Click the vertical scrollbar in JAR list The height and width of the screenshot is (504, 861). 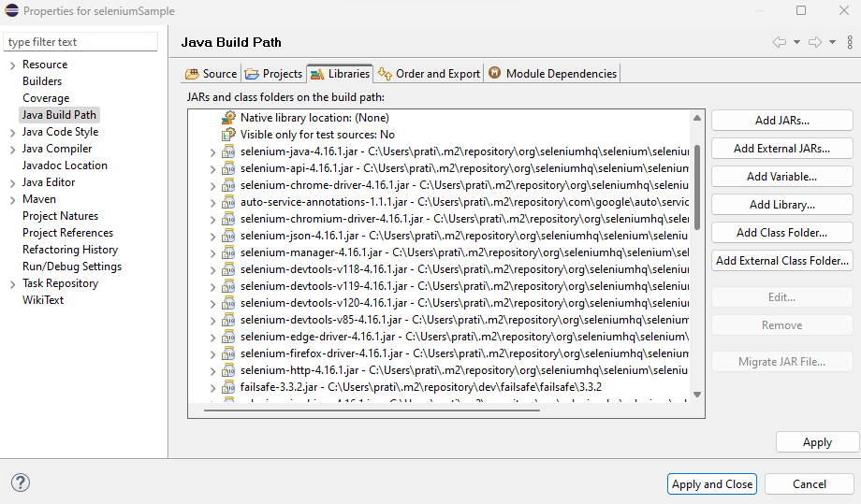[695, 187]
